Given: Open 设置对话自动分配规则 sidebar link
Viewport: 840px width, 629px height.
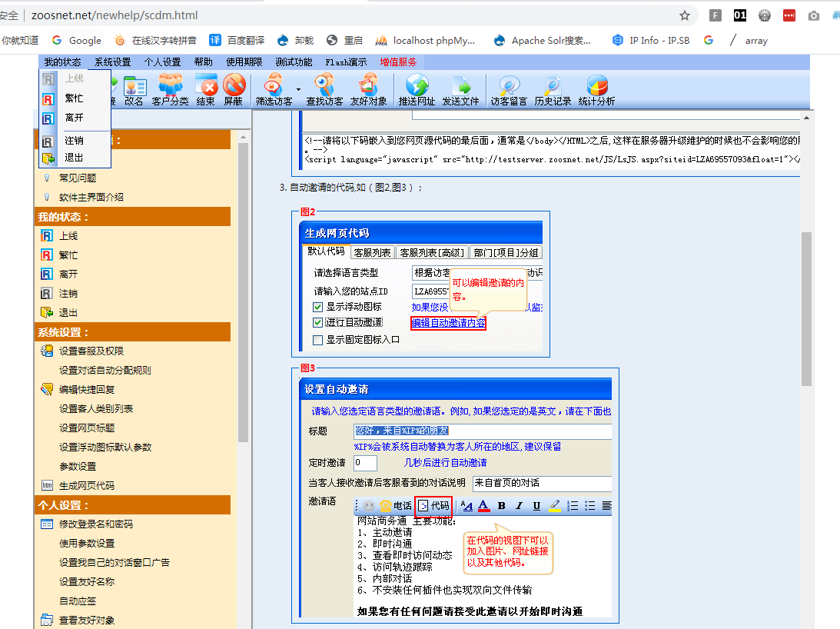Looking at the screenshot, I should point(105,371).
